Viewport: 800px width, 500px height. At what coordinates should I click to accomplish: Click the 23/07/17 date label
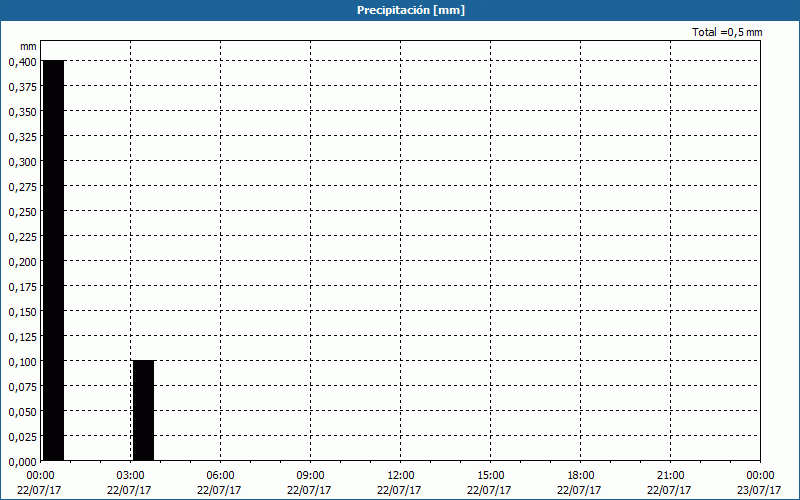759,490
